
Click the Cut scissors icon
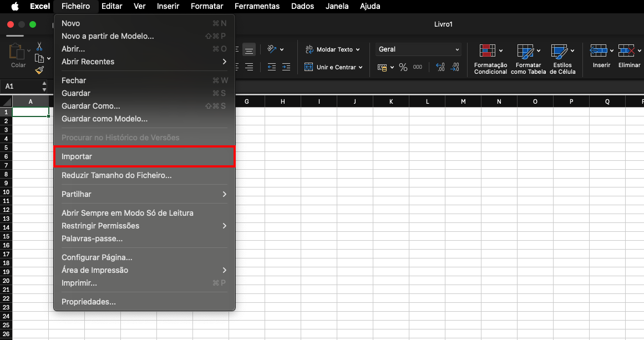click(x=39, y=47)
